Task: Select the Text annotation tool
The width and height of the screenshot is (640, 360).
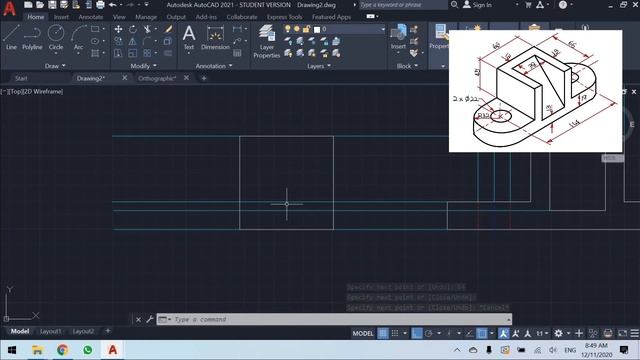Action: [x=189, y=37]
